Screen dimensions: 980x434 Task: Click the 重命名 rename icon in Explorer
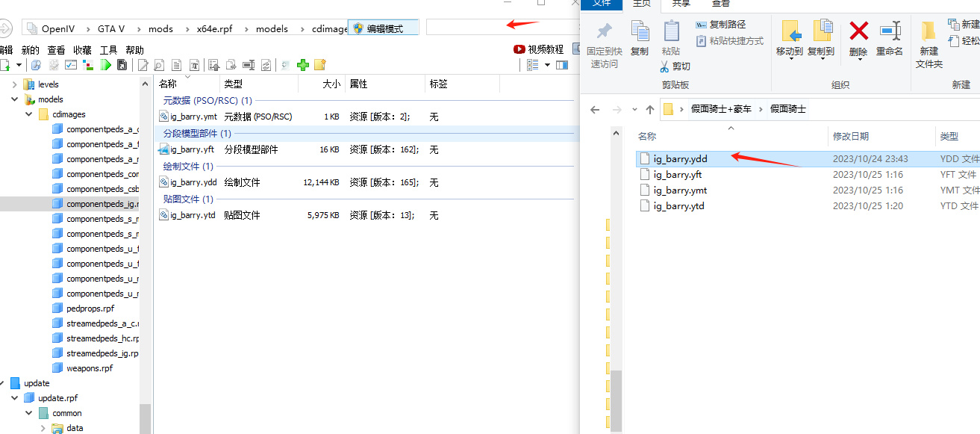pyautogui.click(x=890, y=31)
